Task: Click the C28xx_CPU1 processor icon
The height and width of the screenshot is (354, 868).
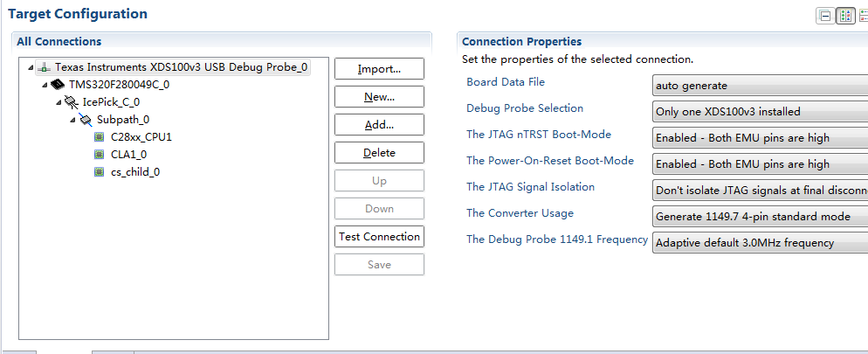Action: click(x=99, y=137)
